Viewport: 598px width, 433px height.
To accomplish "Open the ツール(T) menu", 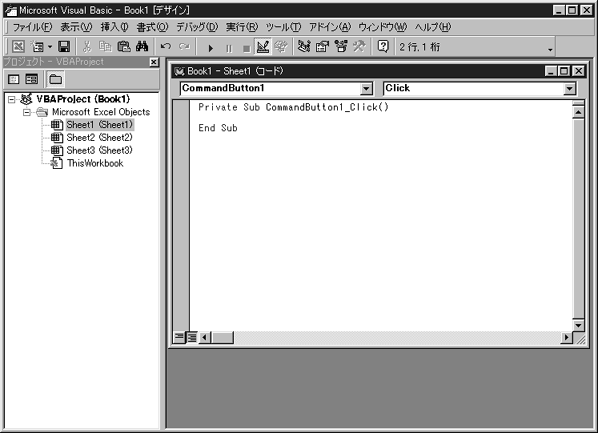I will 283,27.
